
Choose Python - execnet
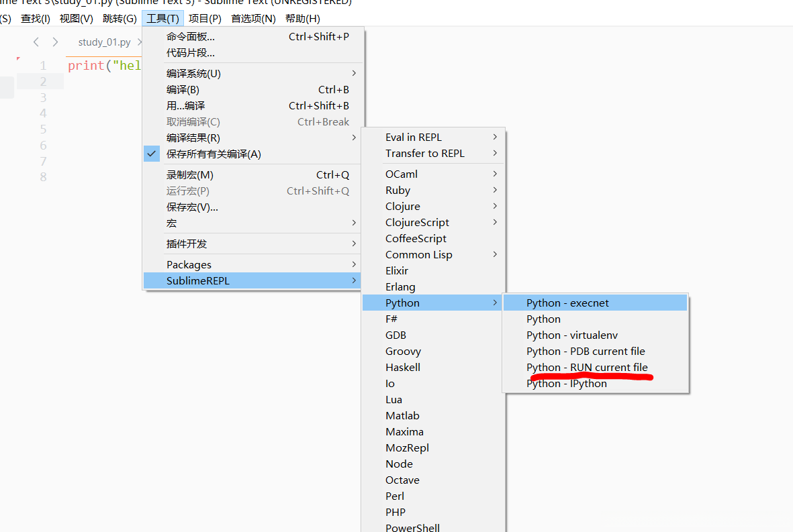click(x=596, y=303)
